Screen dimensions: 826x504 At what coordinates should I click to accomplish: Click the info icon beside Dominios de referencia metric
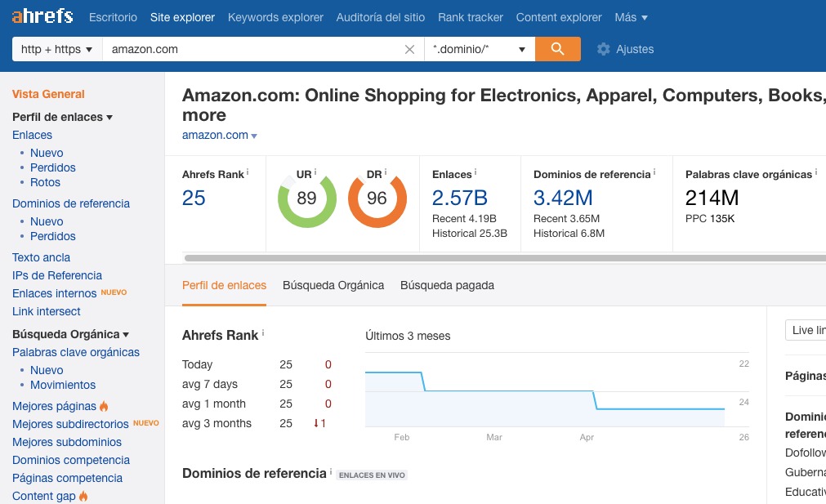coord(654,172)
